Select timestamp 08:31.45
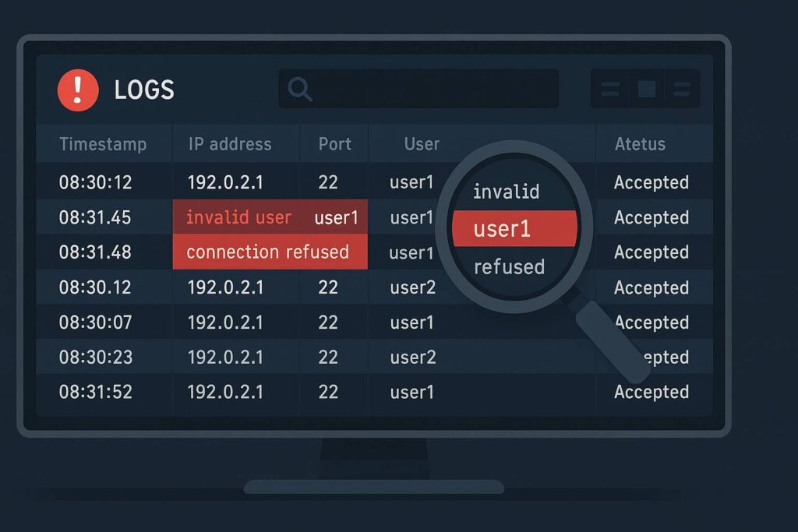The image size is (798, 532). pos(94,217)
